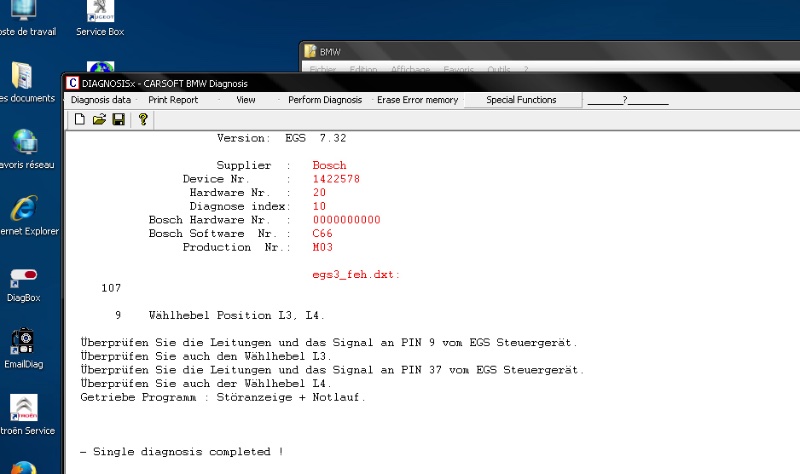Open the View menu
Image resolution: width=800 pixels, height=474 pixels.
click(x=245, y=100)
